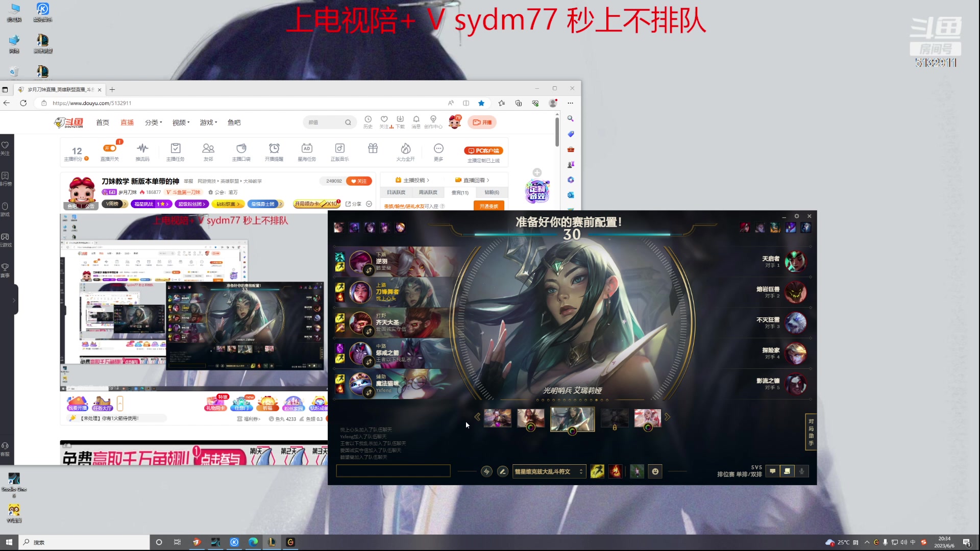The height and width of the screenshot is (551, 980).
Task: Open the 礼物周卡 gift card icon
Action: pyautogui.click(x=216, y=404)
